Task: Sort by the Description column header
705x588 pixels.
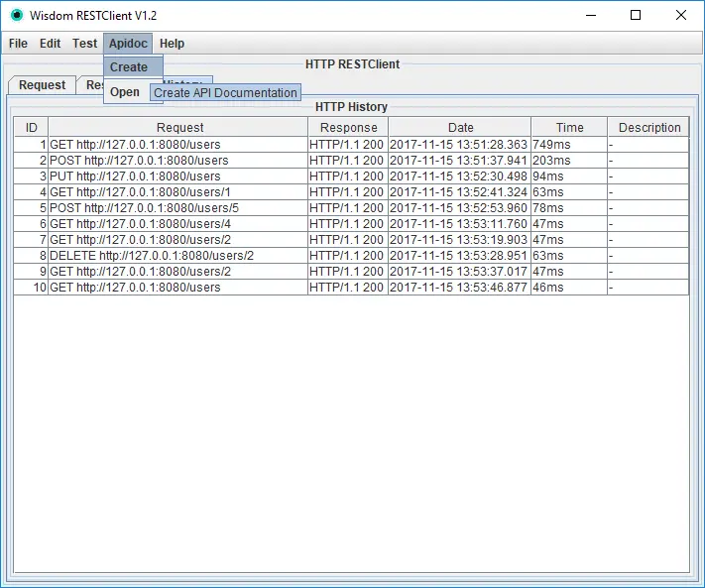Action: (648, 128)
